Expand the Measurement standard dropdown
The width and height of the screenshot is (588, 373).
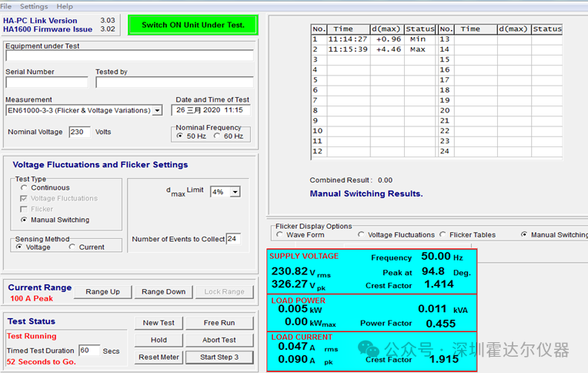point(157,110)
